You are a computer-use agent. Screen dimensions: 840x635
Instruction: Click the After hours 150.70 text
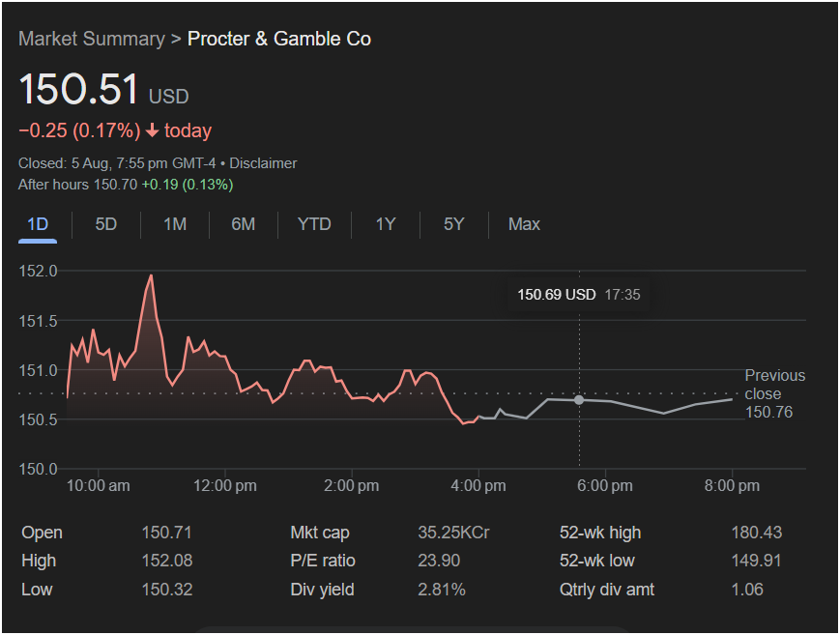point(77,185)
